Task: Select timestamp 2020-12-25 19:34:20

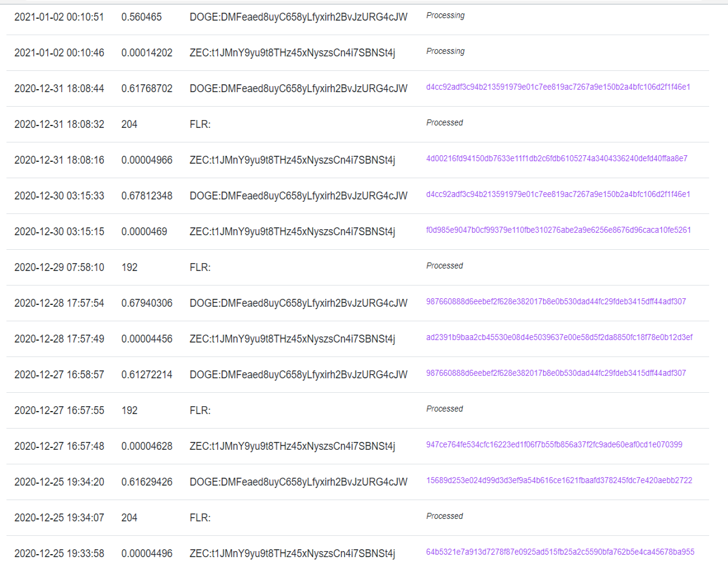Action: tap(59, 482)
